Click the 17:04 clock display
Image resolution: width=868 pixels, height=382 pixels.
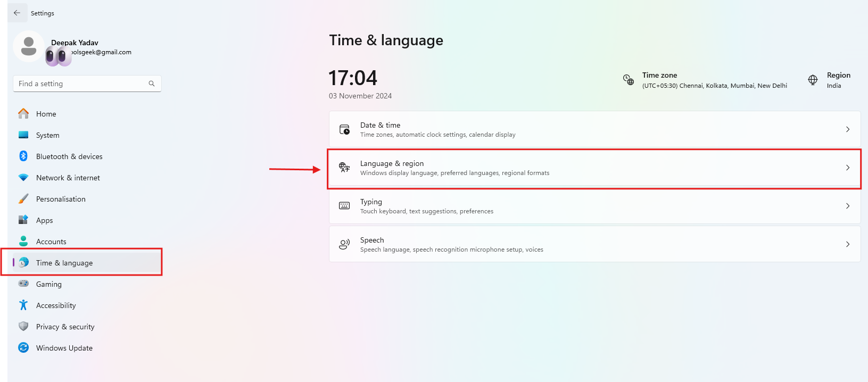[353, 78]
